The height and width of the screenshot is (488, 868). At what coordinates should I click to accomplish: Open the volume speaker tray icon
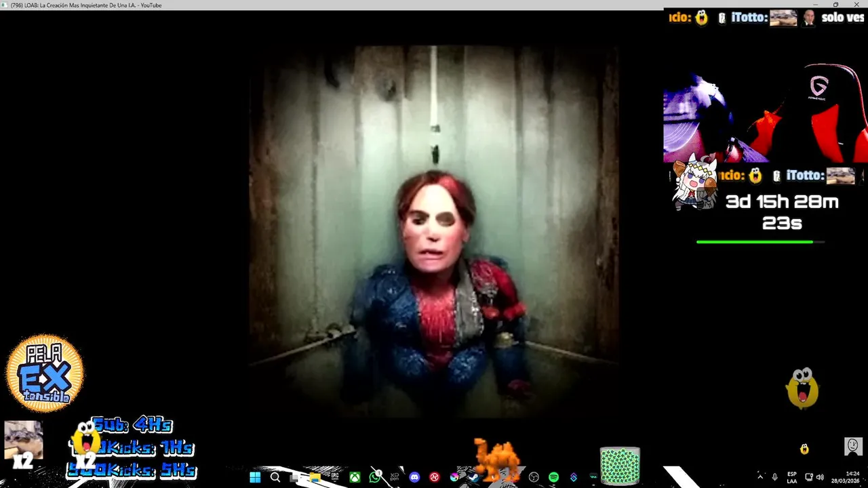pos(820,477)
